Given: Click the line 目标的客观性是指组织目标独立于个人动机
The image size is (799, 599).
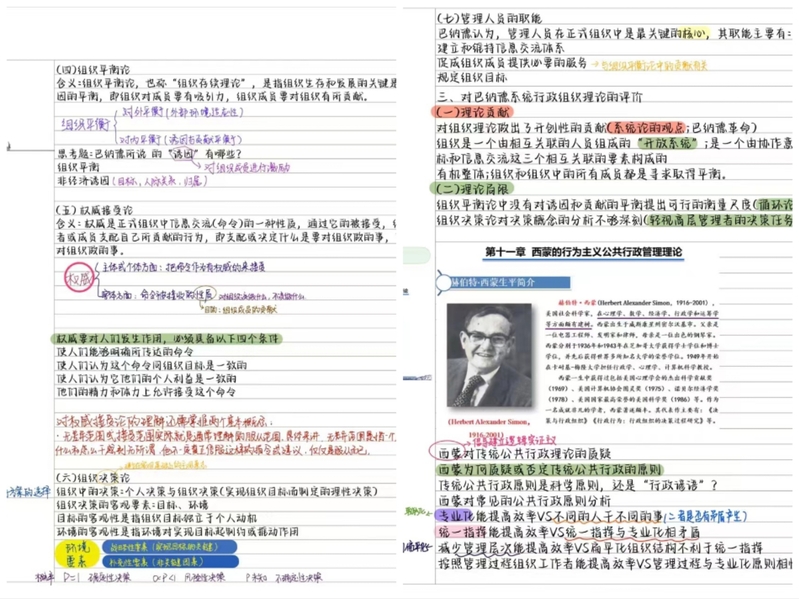Looking at the screenshot, I should click(x=157, y=518).
